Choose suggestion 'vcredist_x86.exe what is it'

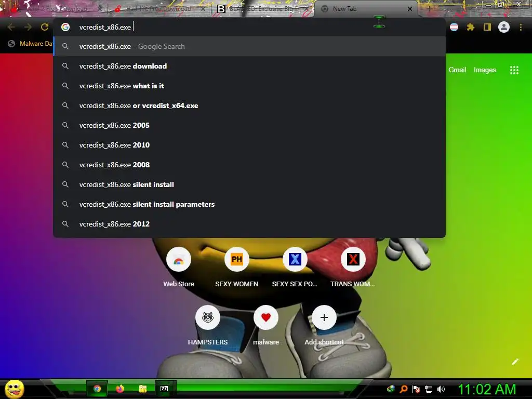[x=249, y=86]
